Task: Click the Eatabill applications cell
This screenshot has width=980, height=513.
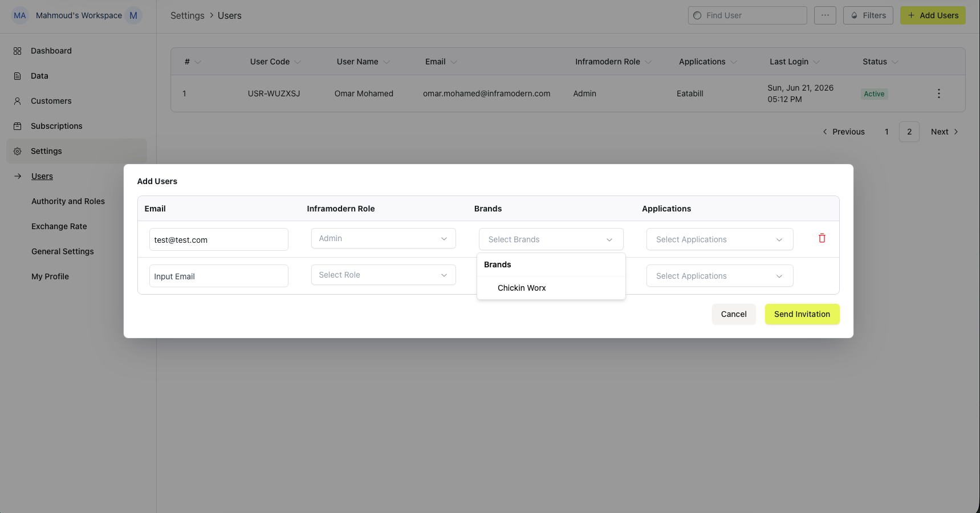Action: point(690,93)
